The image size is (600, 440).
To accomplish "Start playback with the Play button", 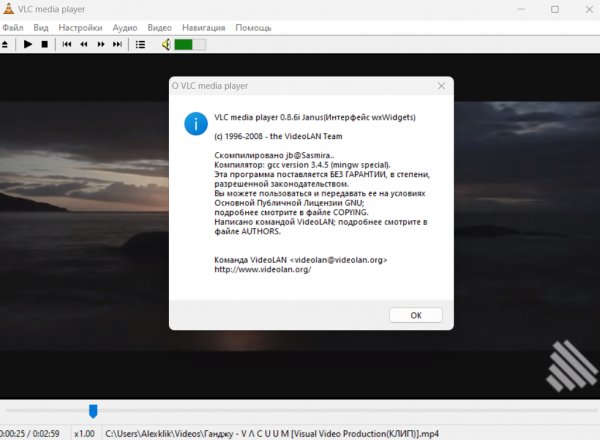I will point(28,44).
